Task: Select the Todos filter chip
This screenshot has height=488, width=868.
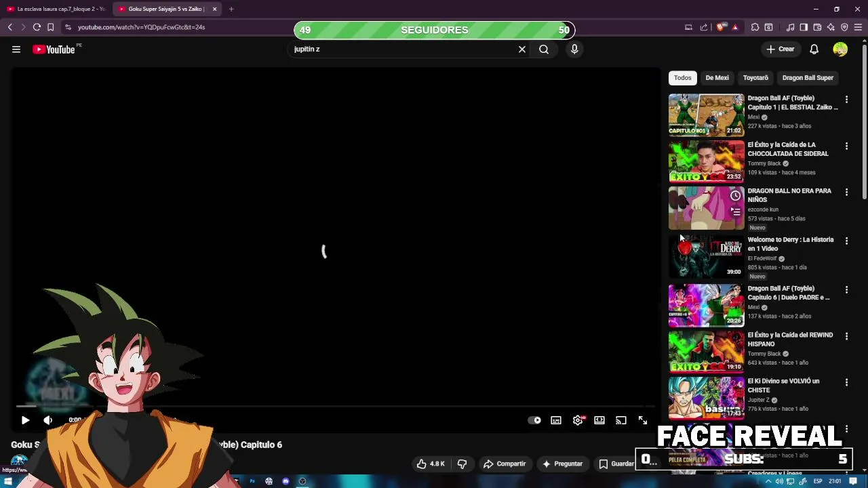Action: pos(683,78)
